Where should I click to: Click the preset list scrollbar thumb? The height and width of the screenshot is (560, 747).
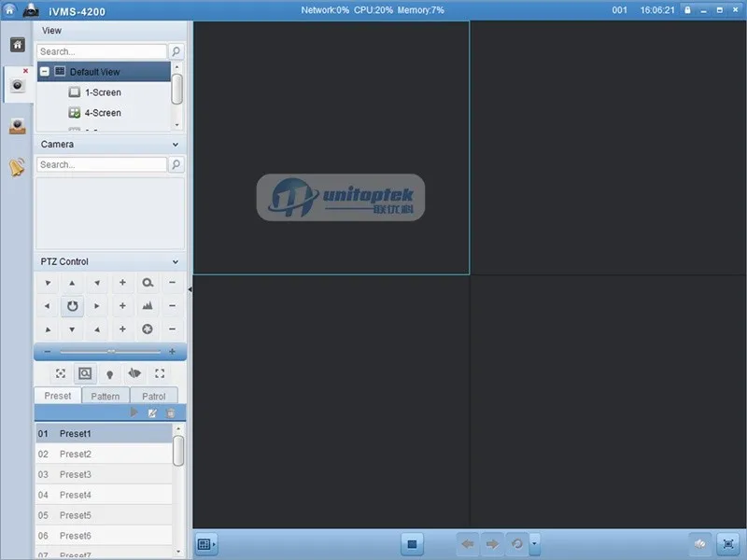tap(178, 451)
